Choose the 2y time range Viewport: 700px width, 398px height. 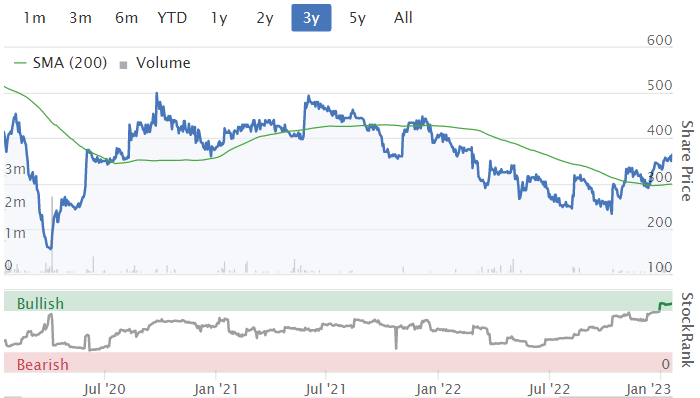click(265, 18)
